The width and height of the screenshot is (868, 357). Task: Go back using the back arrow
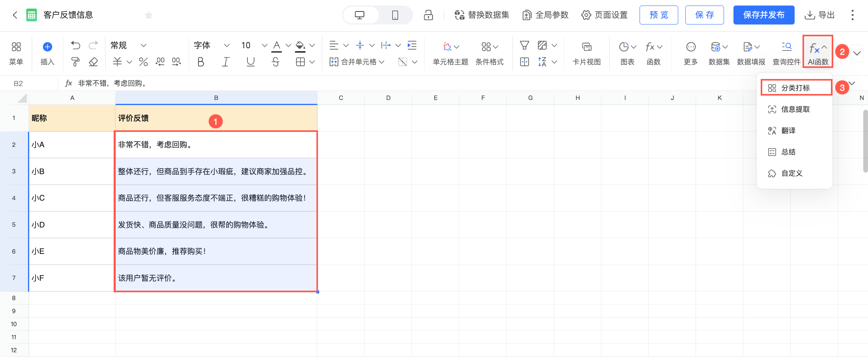[x=15, y=15]
